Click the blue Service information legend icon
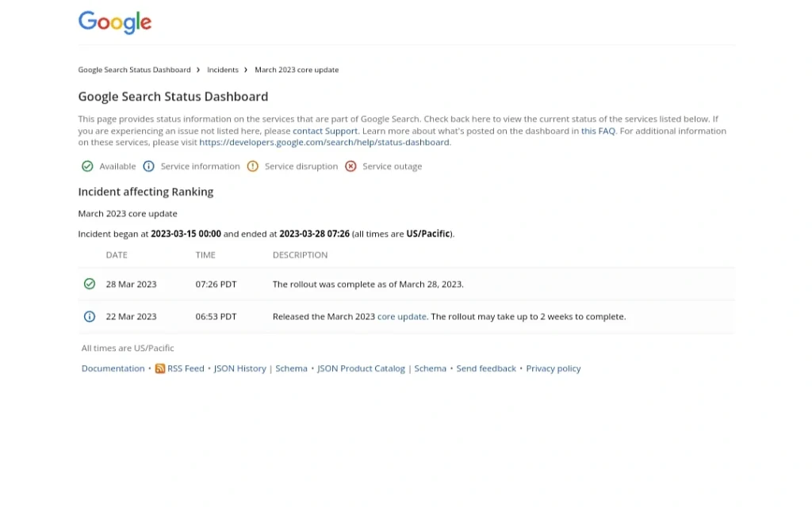The image size is (812, 511). [148, 166]
